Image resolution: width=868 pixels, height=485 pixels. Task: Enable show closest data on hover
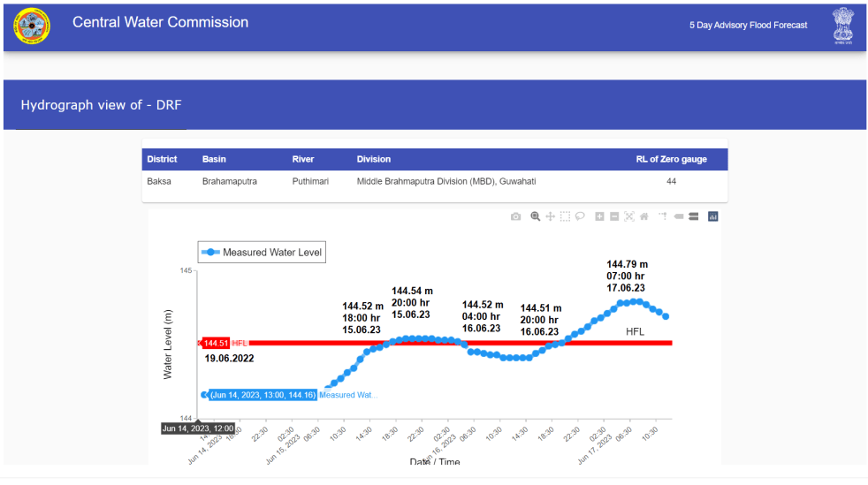tap(679, 216)
